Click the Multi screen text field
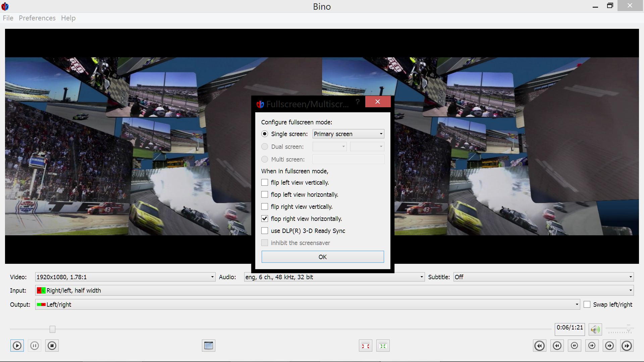Image resolution: width=644 pixels, height=362 pixels. point(348,159)
